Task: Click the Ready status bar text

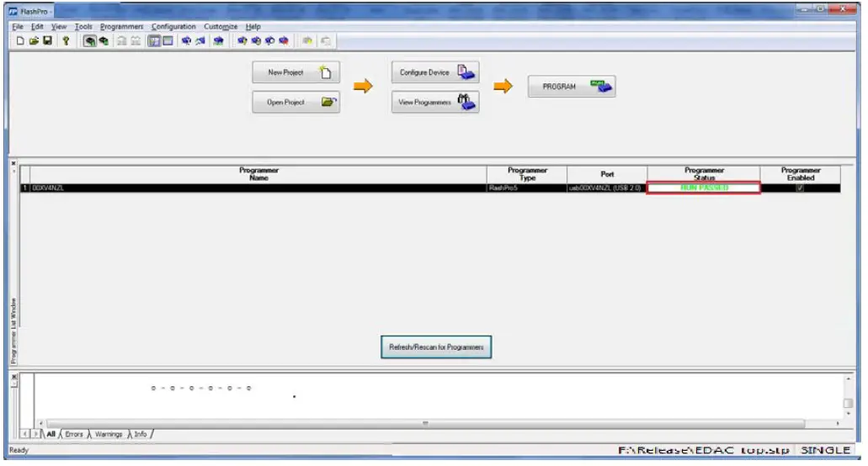Action: (19, 451)
